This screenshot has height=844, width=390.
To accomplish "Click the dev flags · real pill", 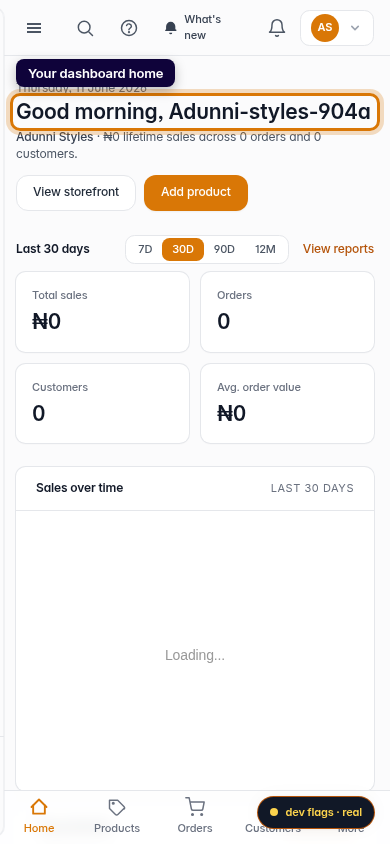I will point(316,812).
